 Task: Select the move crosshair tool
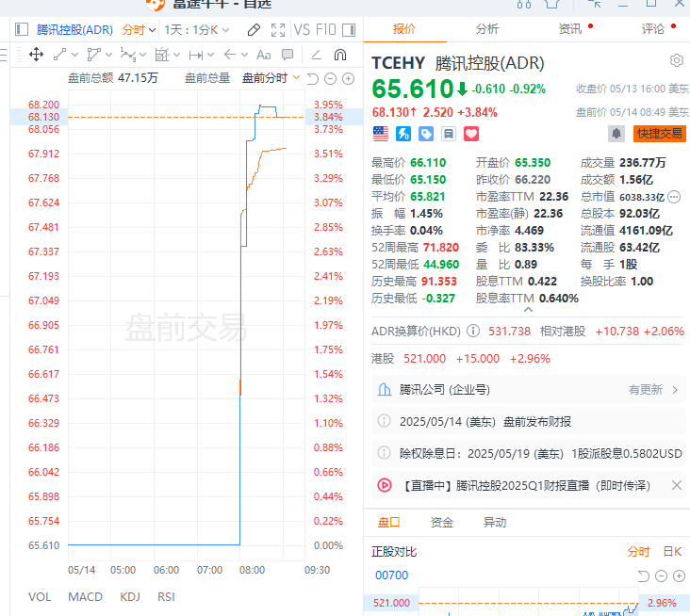point(36,55)
